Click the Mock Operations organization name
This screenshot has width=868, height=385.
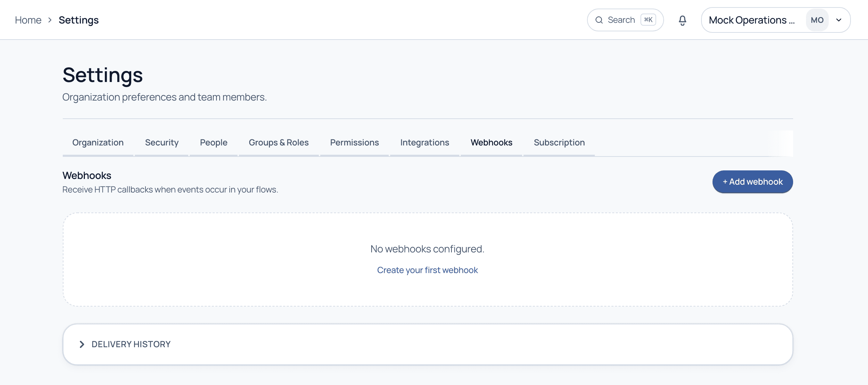click(752, 20)
